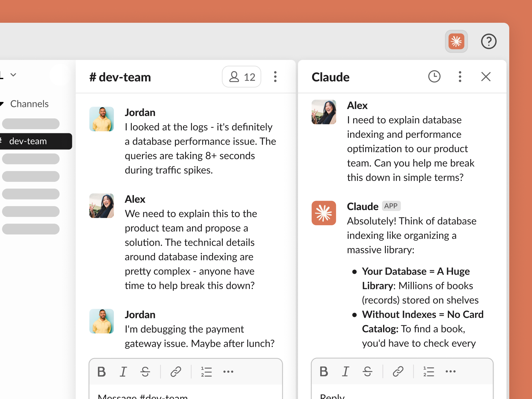Open Claude's app avatar in the thread
The image size is (532, 399).
[324, 213]
